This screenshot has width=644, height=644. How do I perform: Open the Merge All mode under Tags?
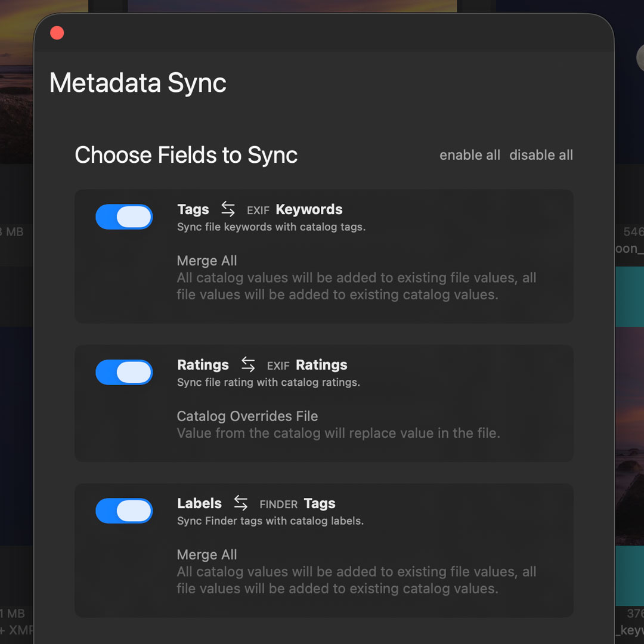tap(207, 261)
